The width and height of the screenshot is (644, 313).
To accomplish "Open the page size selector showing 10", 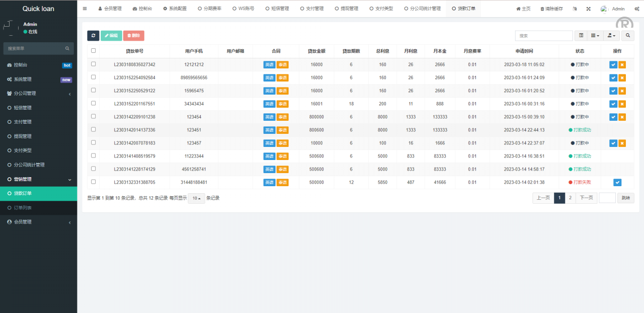I will pyautogui.click(x=196, y=198).
